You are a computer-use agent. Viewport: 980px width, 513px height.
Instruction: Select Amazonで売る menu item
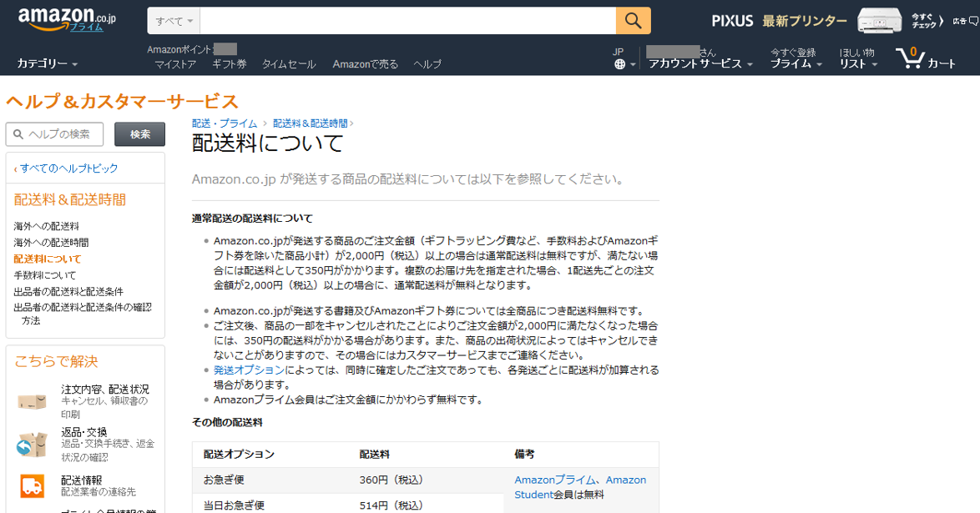click(x=365, y=63)
